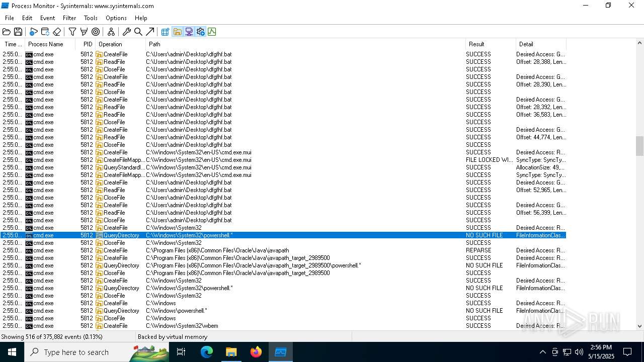Click the wrench tools icon
Viewport: 644px width, 362px height.
[127, 32]
